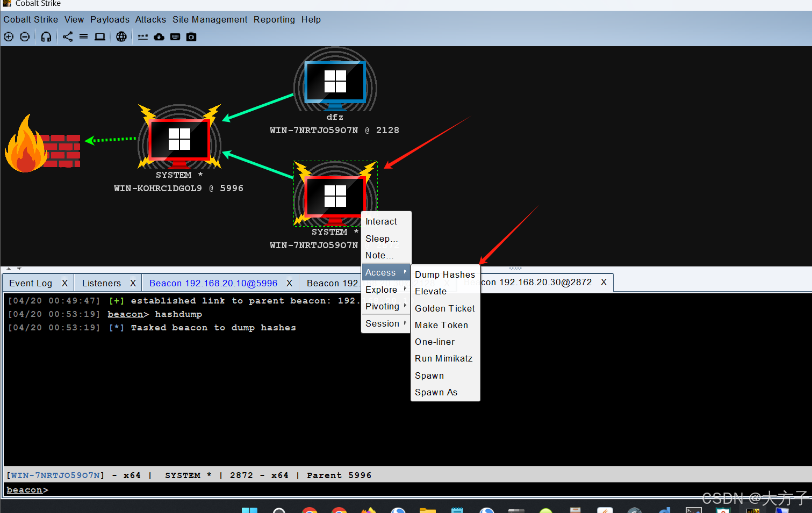812x513 pixels.
Task: Expand the Explore submenu
Action: click(x=386, y=290)
